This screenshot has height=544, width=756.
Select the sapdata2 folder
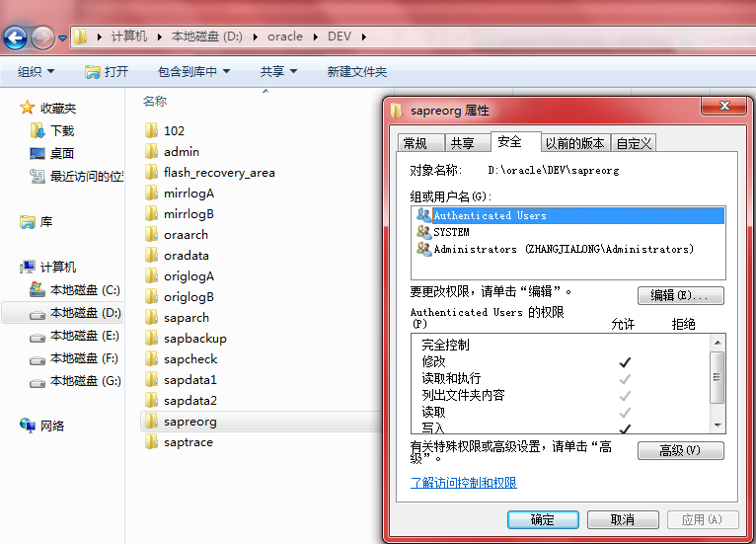[181, 400]
